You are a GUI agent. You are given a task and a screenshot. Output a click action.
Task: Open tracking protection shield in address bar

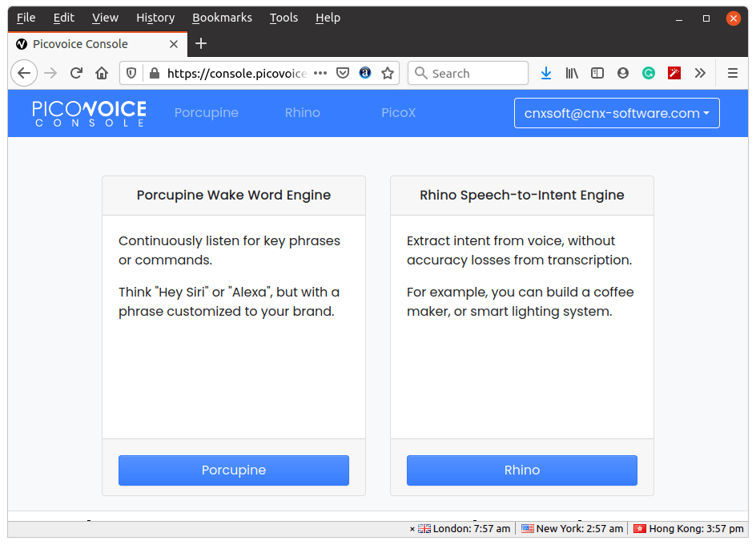click(131, 74)
